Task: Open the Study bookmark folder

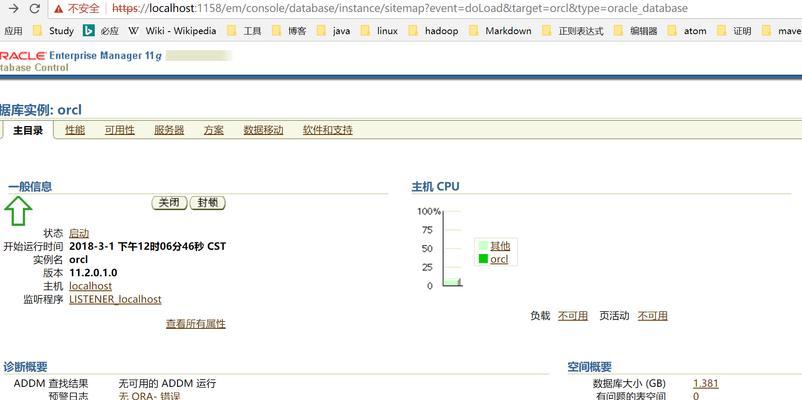Action: pyautogui.click(x=54, y=31)
